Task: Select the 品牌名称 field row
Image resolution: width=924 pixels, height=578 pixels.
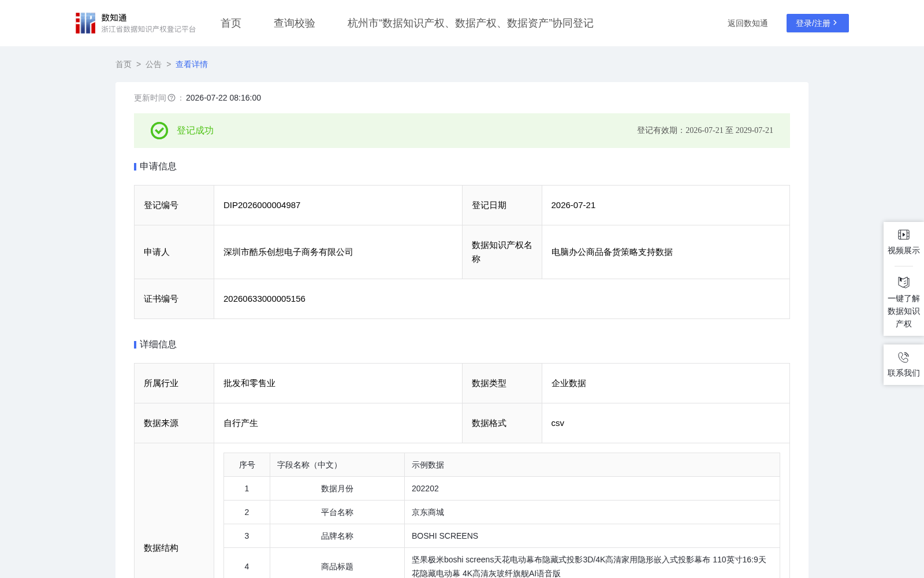Action: click(501, 536)
